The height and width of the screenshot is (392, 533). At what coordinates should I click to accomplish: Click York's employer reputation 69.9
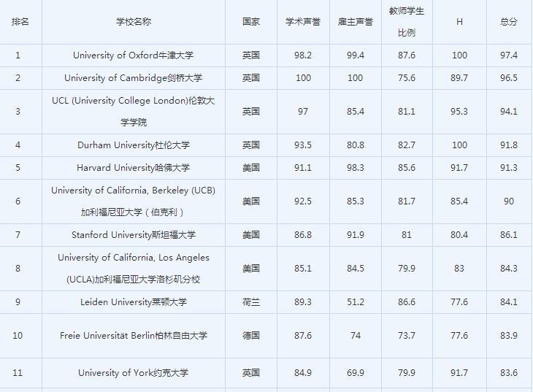(x=356, y=373)
